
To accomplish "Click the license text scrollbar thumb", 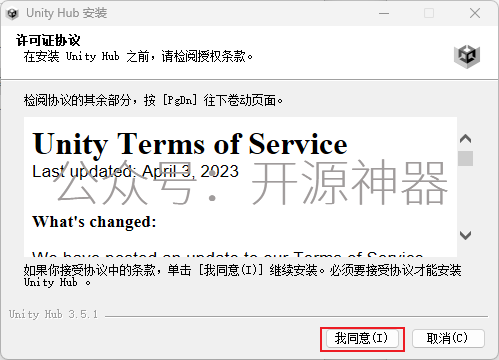I will (x=465, y=158).
